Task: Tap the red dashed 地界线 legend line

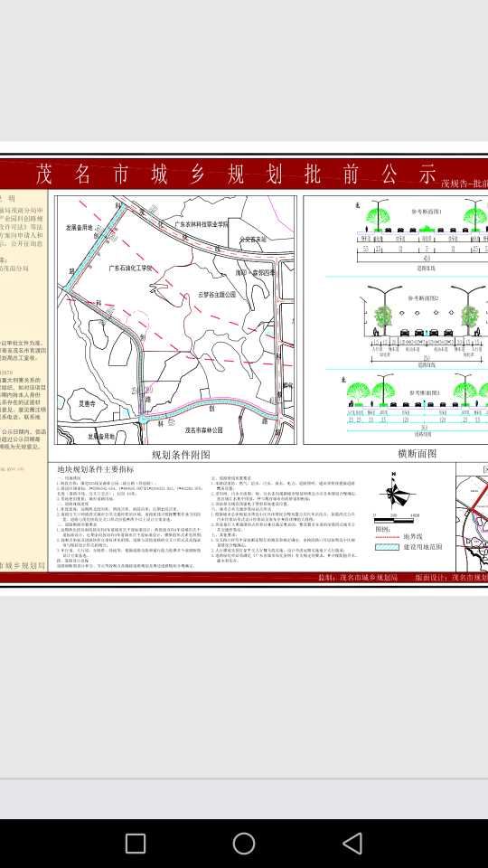Action: [x=388, y=537]
